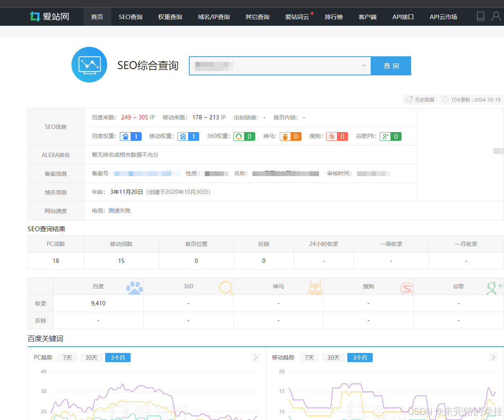
Task: Click the 360权重 badge icon
Action: pos(244,136)
